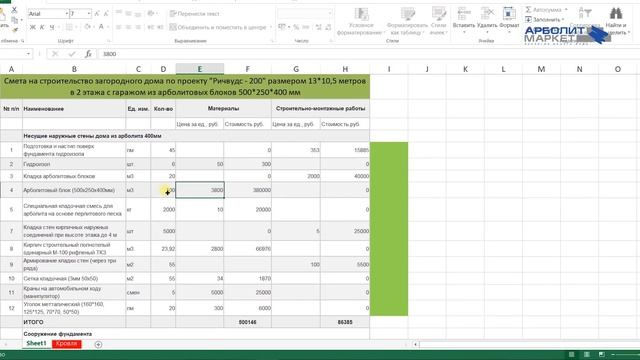The image size is (640, 360).
Task: Center text horizontally
Action: 129,27
